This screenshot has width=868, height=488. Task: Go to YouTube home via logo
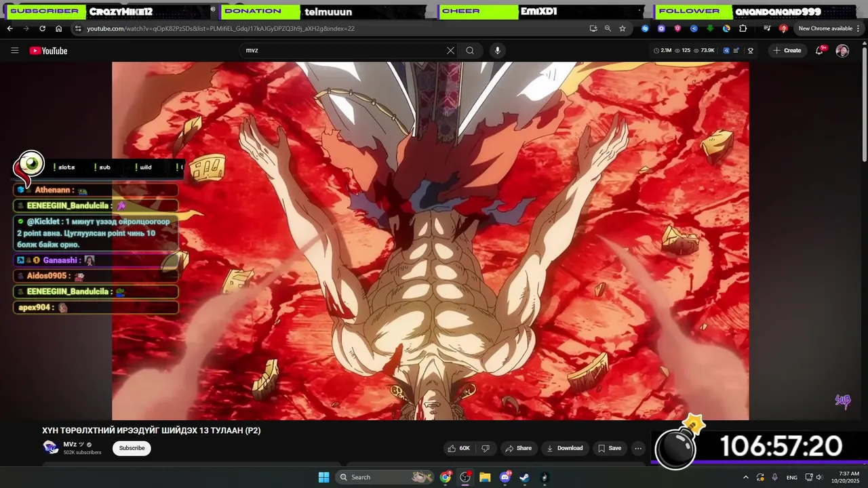[48, 51]
